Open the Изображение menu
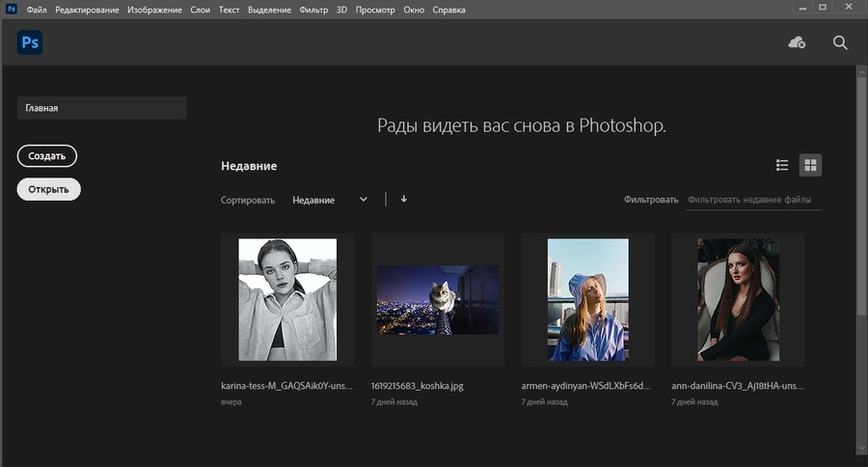868x467 pixels. 154,10
